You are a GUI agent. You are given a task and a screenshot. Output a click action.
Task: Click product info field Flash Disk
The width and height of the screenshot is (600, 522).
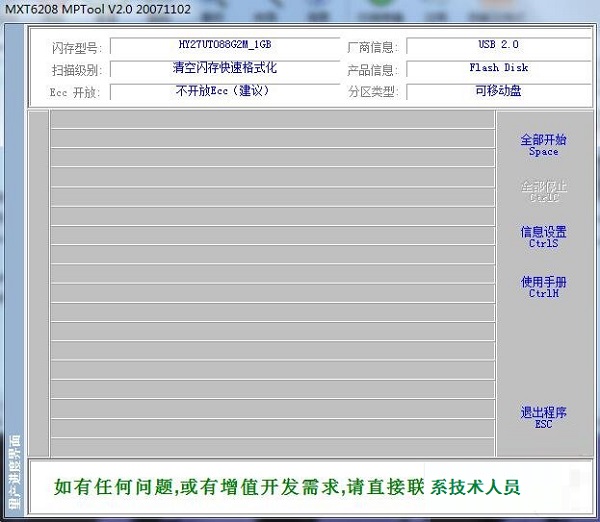pyautogui.click(x=499, y=69)
